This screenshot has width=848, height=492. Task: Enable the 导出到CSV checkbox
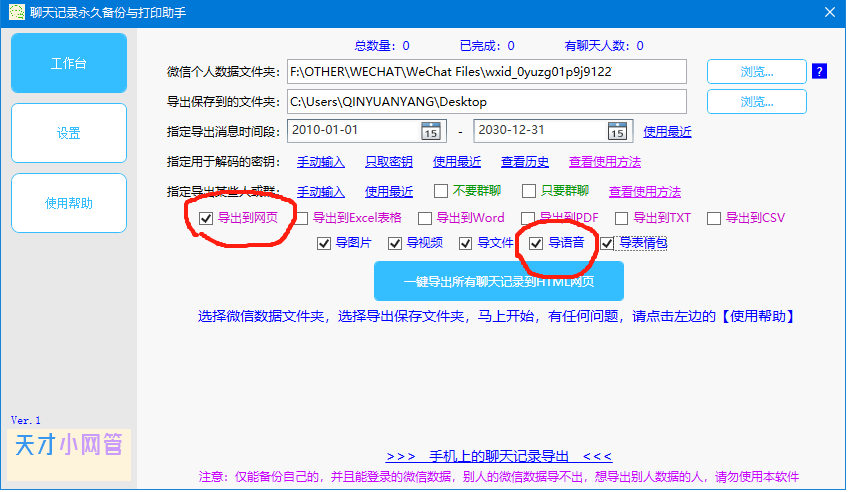[x=714, y=218]
